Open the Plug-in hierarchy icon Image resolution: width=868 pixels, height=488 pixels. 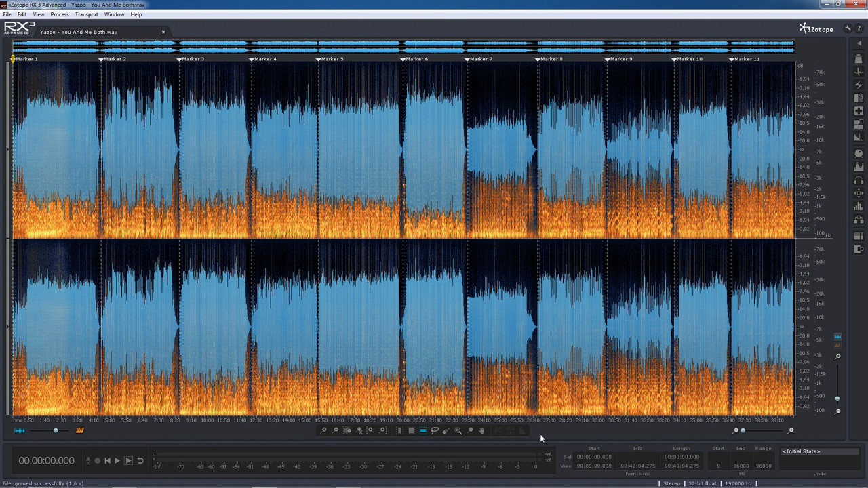click(859, 220)
